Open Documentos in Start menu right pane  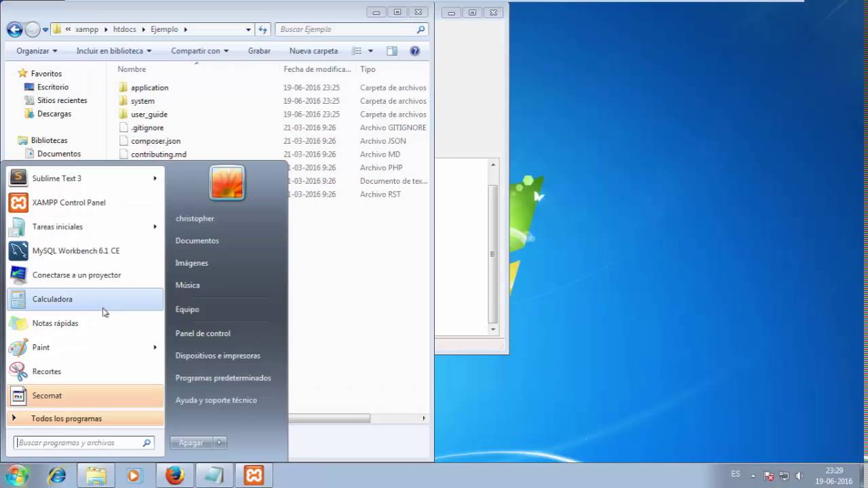197,241
